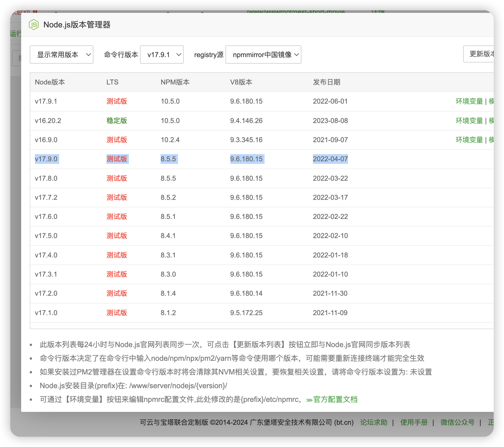
Task: Click V8 version 9.6.180.14 cell
Action: (246, 293)
